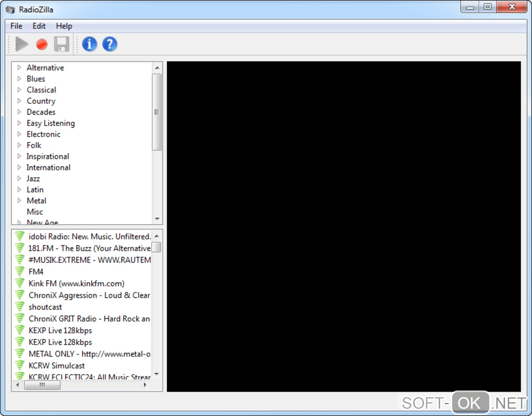Expand the Decades genre arrow
The width and height of the screenshot is (532, 416).
pyautogui.click(x=19, y=112)
